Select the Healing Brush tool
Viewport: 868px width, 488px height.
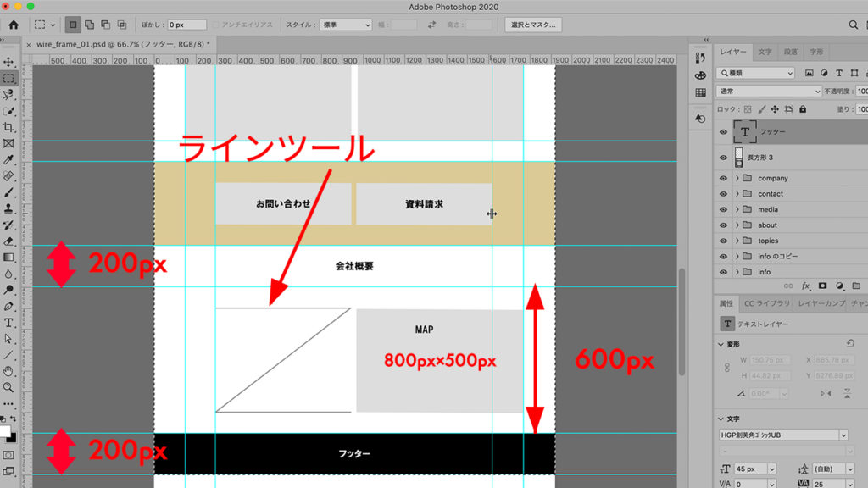tap(8, 176)
